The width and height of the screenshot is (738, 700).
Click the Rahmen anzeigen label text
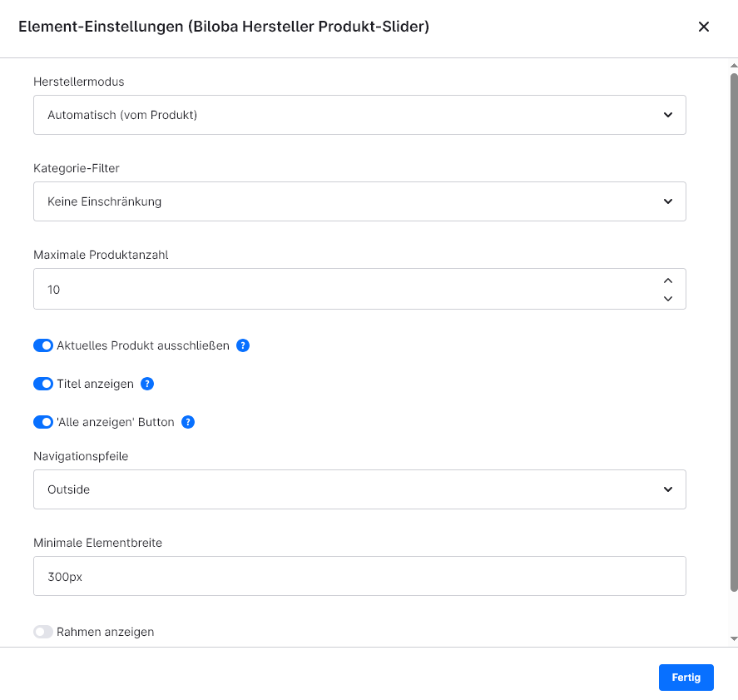pyautogui.click(x=106, y=632)
